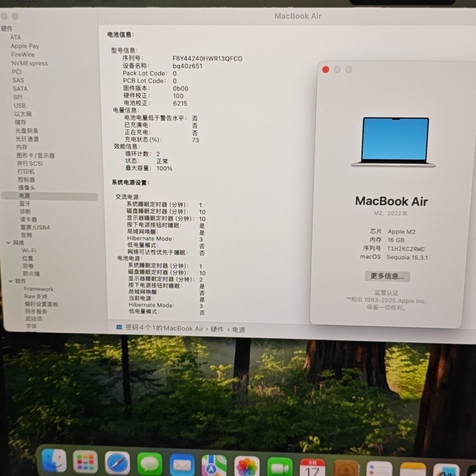The height and width of the screenshot is (476, 476).
Task: Click the macOS version Sequoia 15.3.1
Action: [x=407, y=258]
